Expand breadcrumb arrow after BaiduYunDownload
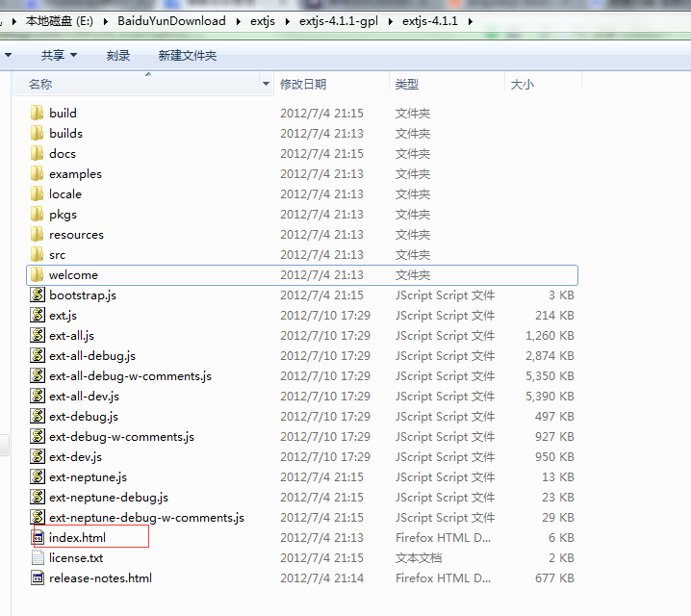Screen dimensions: 691x616 [238, 21]
